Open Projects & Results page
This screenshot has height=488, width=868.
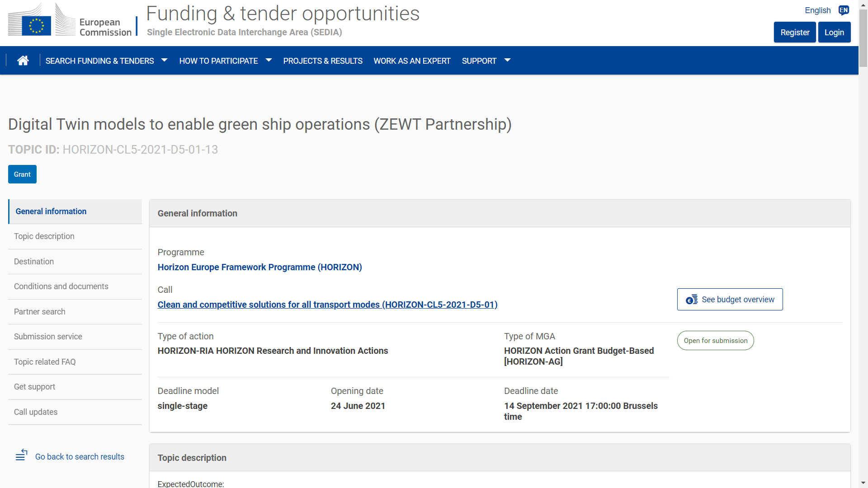pyautogui.click(x=323, y=61)
